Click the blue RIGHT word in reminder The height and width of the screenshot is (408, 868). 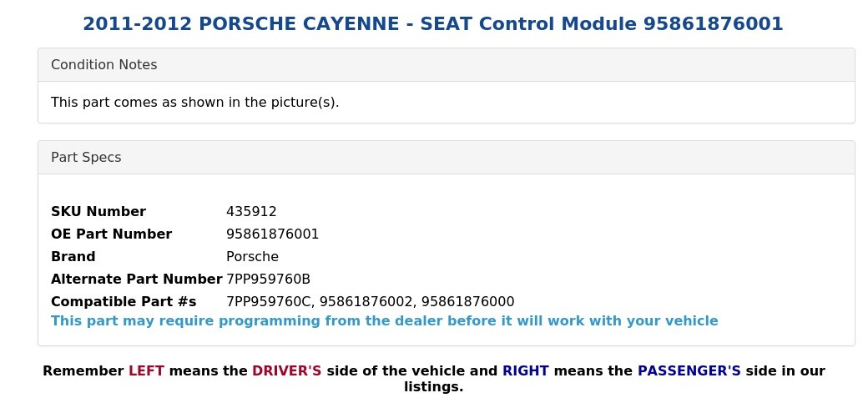[525, 371]
